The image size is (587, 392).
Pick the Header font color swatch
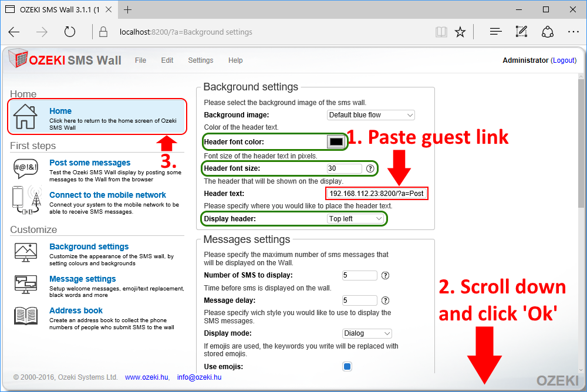(x=336, y=142)
